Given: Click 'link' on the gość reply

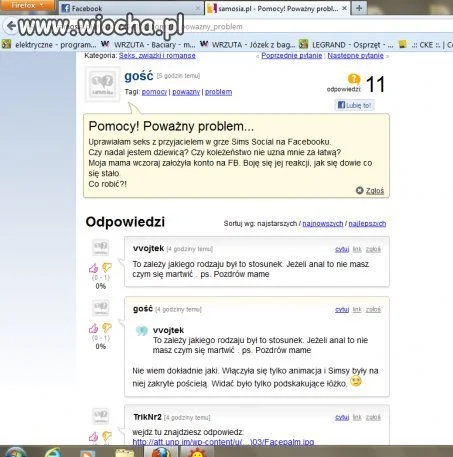Looking at the screenshot, I should [x=357, y=310].
